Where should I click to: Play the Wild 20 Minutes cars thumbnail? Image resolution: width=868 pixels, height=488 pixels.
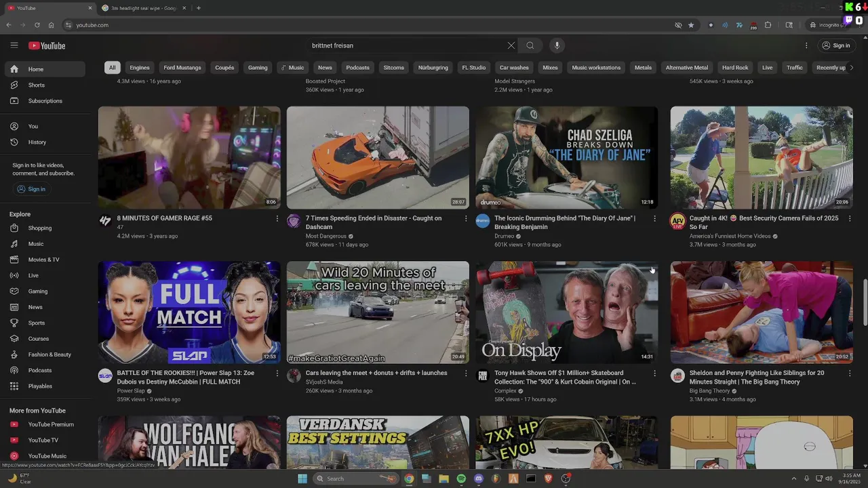point(378,312)
